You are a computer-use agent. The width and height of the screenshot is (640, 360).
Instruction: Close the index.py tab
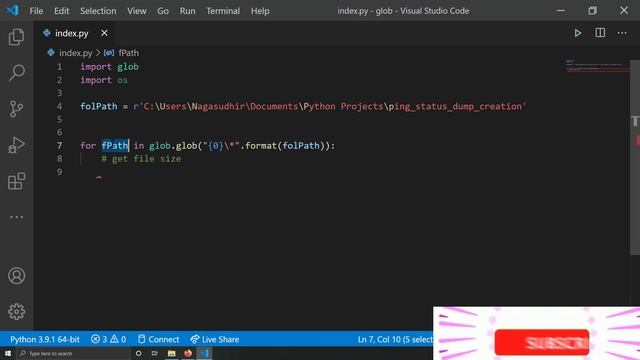104,33
